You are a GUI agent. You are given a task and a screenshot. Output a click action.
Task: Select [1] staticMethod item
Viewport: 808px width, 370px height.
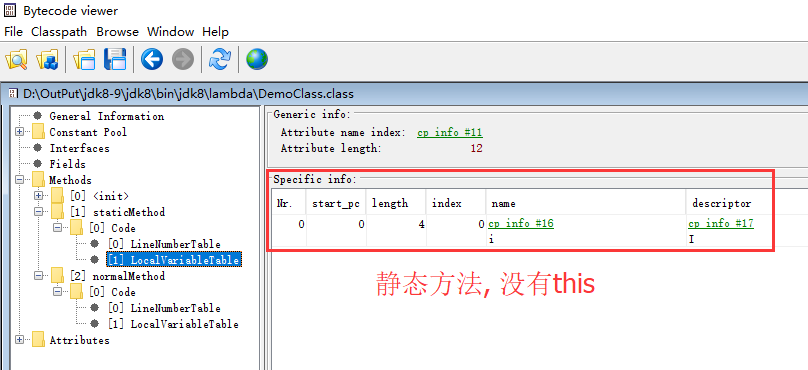(117, 212)
